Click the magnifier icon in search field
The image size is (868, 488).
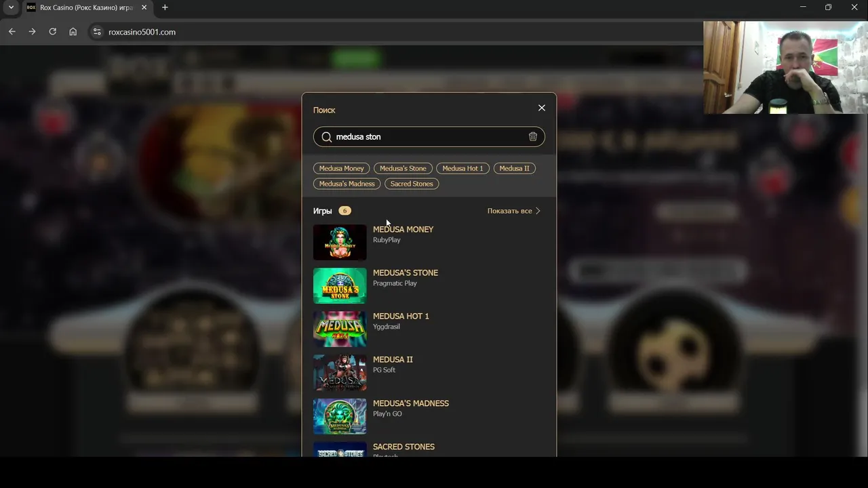327,137
